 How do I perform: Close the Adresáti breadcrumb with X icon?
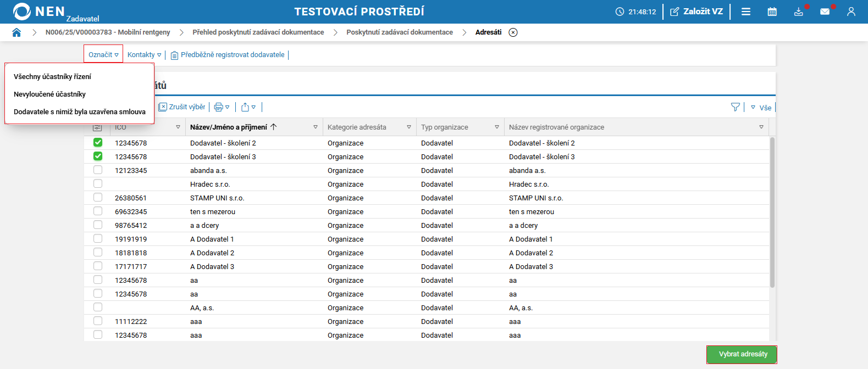pos(513,32)
